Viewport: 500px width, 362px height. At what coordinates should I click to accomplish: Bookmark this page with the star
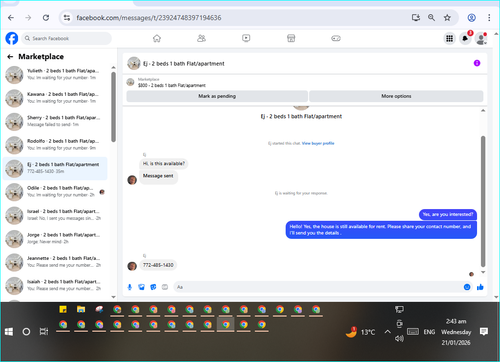pyautogui.click(x=447, y=18)
